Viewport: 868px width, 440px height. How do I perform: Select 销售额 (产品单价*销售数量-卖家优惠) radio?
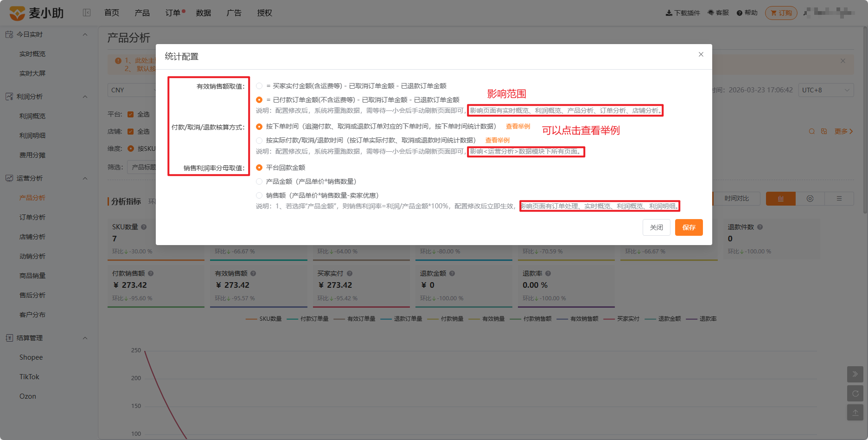(259, 195)
